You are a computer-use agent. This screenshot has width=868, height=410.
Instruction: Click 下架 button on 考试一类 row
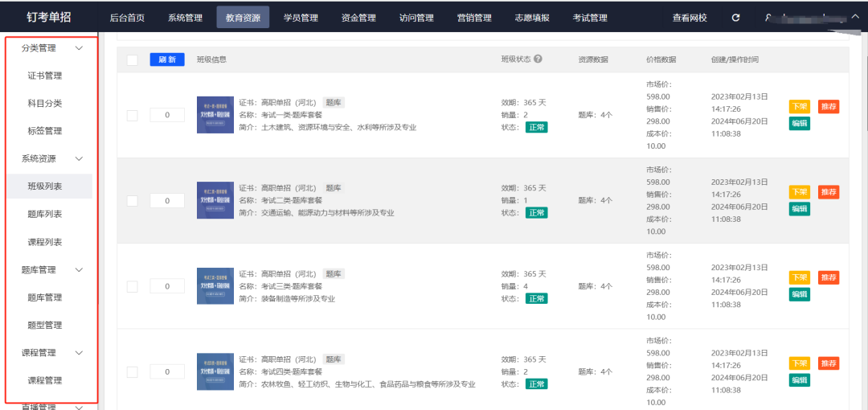pyautogui.click(x=799, y=107)
